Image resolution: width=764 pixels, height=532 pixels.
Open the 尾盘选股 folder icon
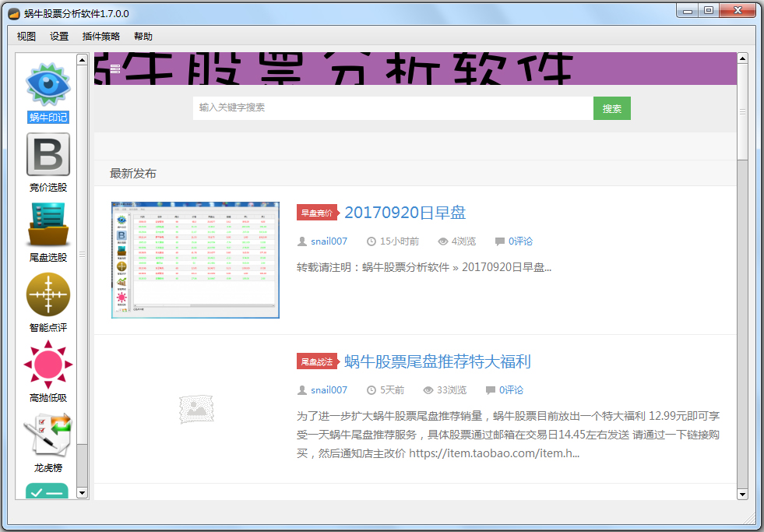[48, 224]
